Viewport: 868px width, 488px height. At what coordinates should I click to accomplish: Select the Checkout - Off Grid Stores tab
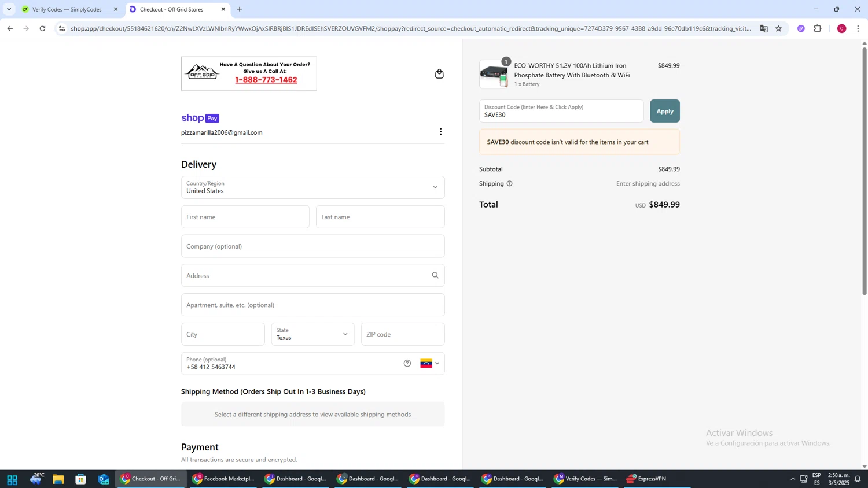(x=171, y=9)
